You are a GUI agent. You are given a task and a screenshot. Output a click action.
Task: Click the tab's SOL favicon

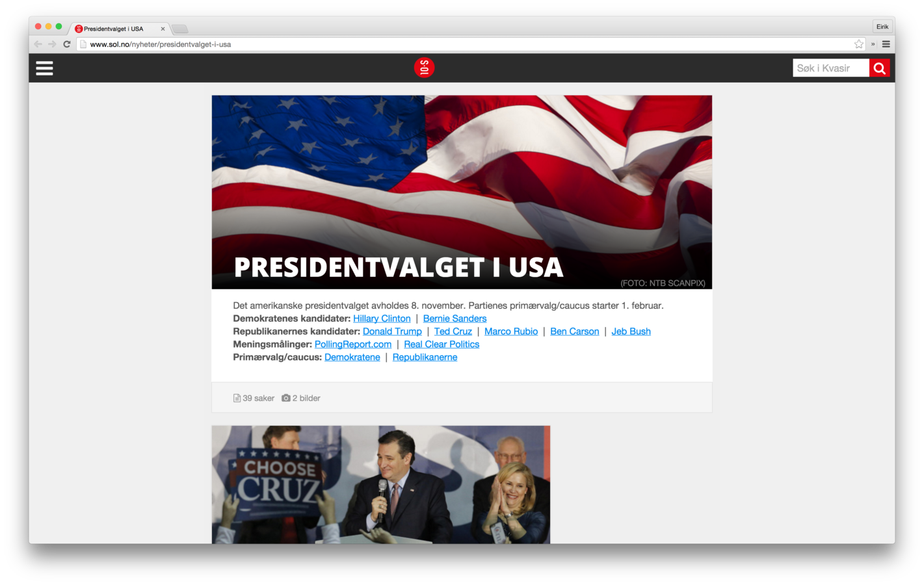(79, 29)
